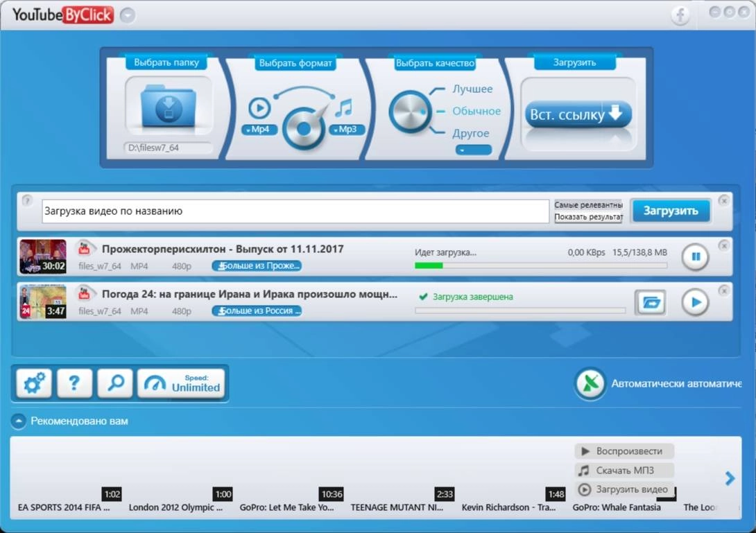Open the other quality dropdown under Другое
Screen dimensions: 756x533
click(474, 150)
